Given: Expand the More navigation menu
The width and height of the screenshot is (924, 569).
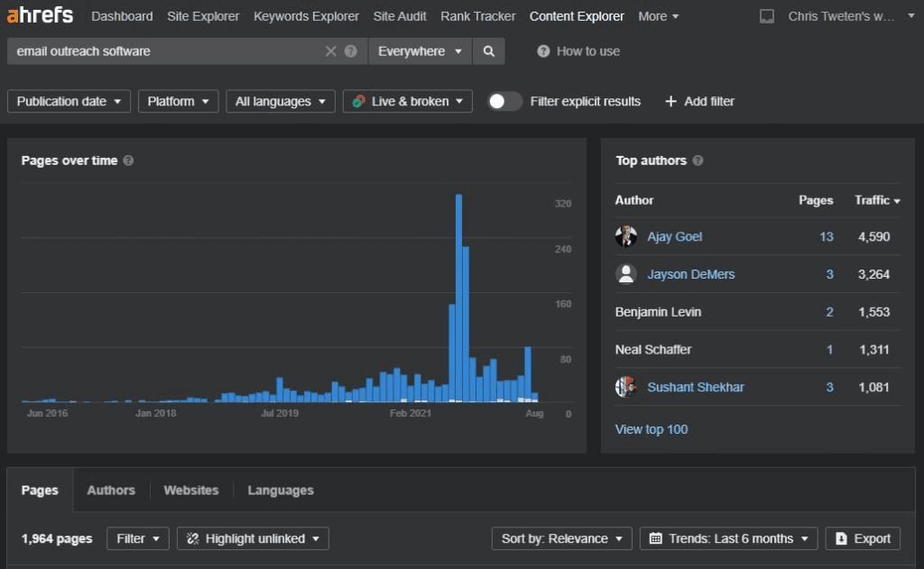Looking at the screenshot, I should (x=658, y=16).
